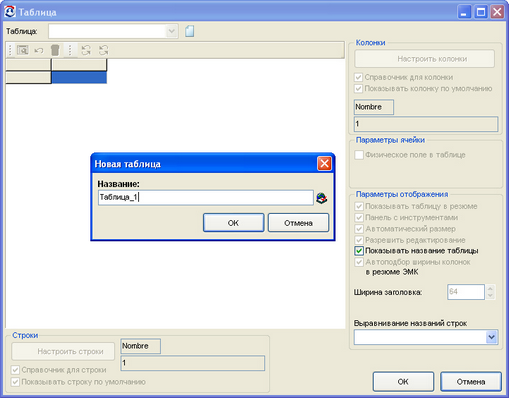Toggle Разрешить редактирование checkbox
This screenshot has width=509, height=398.
(359, 240)
